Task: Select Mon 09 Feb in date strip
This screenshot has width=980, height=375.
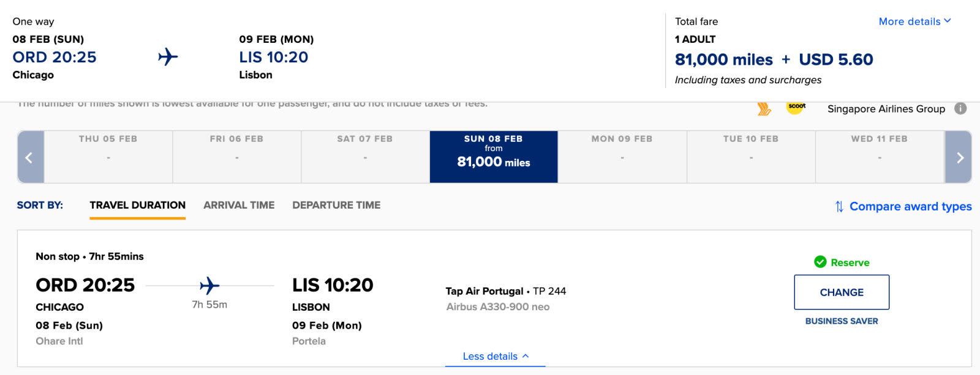Action: 622,157
